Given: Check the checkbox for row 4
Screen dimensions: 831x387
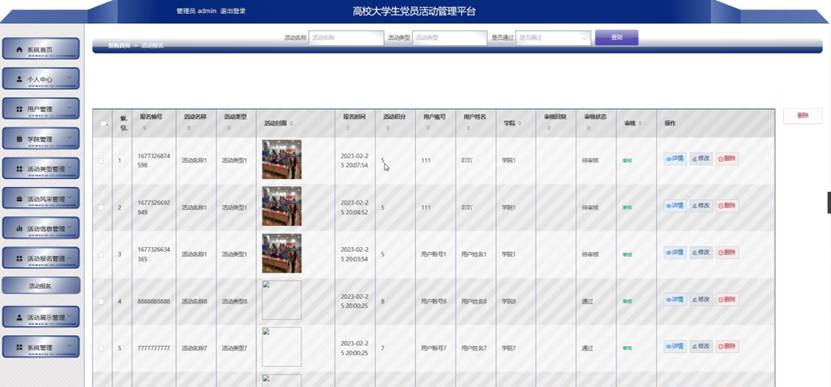Looking at the screenshot, I should (x=102, y=301).
